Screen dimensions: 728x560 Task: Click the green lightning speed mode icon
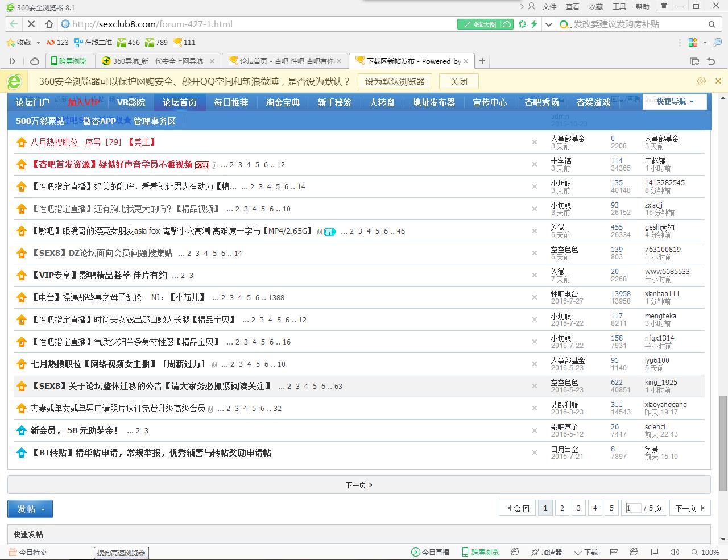[x=533, y=24]
